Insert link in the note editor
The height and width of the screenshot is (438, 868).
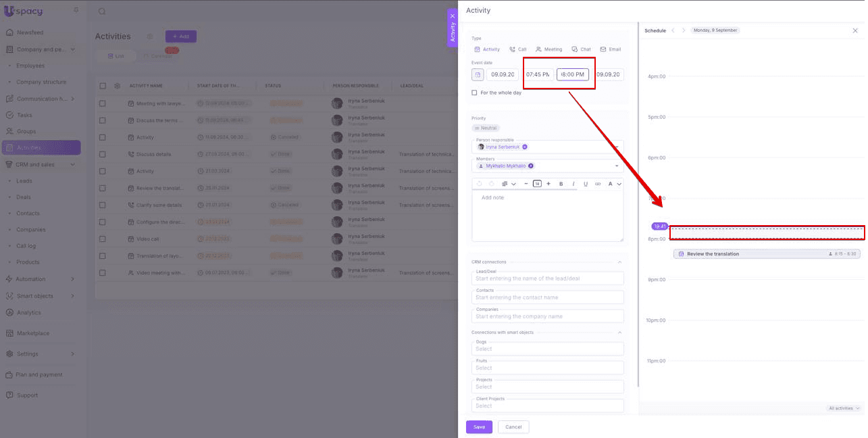click(598, 184)
